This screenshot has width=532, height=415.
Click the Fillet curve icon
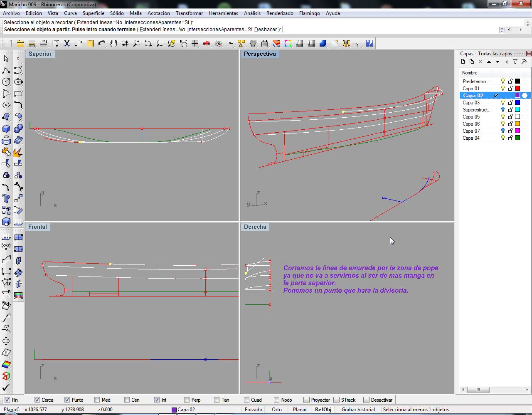pos(18,105)
